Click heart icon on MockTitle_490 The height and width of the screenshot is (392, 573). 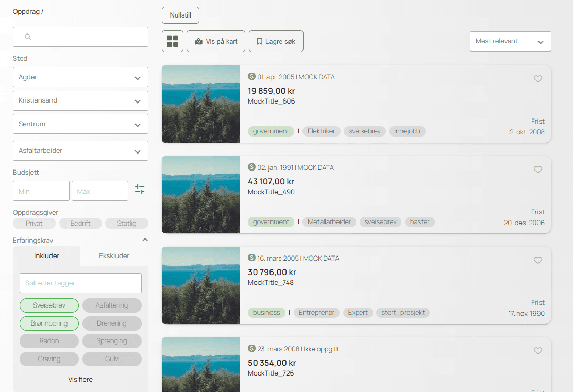point(537,169)
